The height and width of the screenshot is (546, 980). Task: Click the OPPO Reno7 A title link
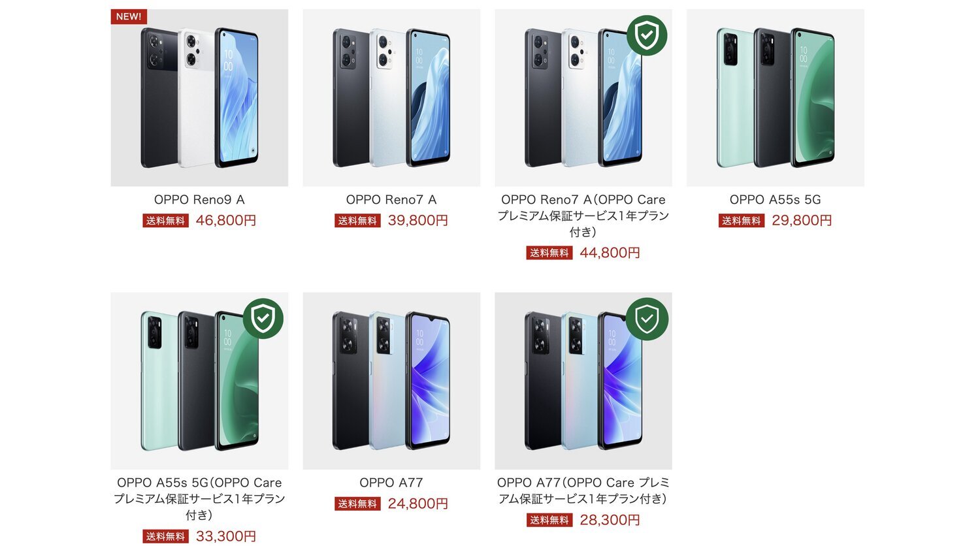pyautogui.click(x=391, y=200)
